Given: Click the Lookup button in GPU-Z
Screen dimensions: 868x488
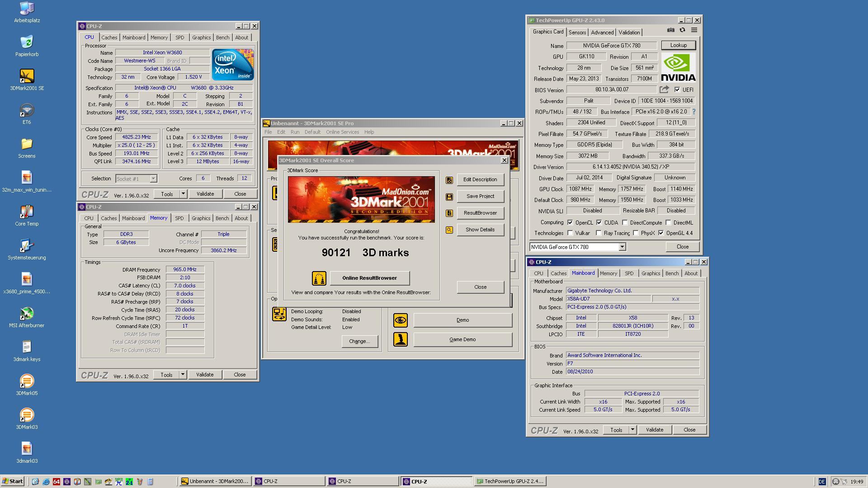Looking at the screenshot, I should (678, 45).
